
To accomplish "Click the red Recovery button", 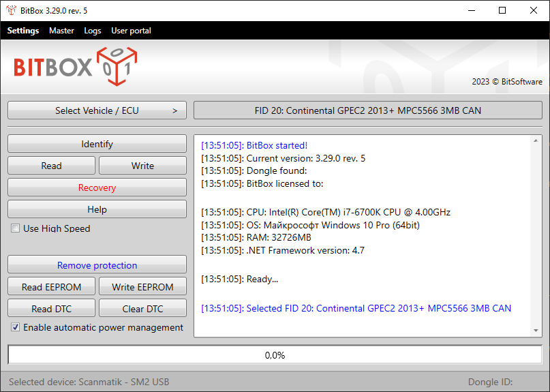I will click(97, 187).
